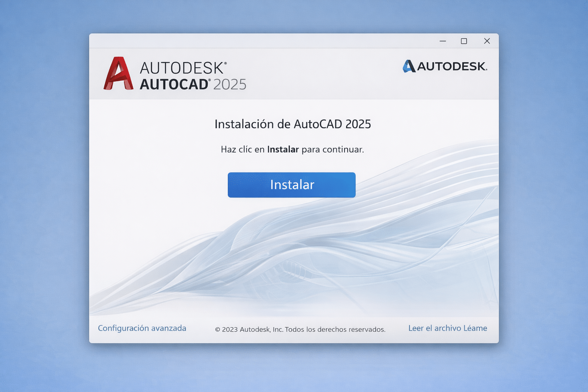
Task: Select the copyright notice at the bottom
Action: [300, 329]
